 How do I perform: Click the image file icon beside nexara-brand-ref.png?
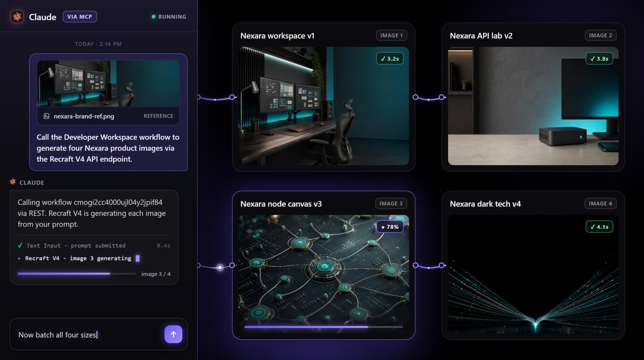(x=46, y=116)
